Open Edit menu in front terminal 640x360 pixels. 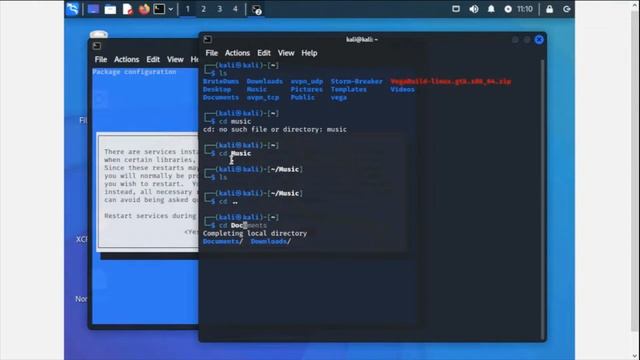[x=264, y=53]
